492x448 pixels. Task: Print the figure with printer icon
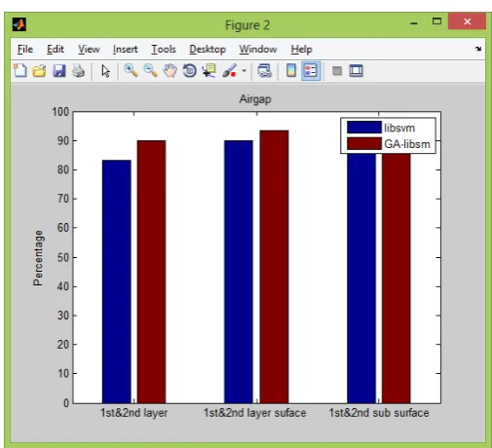[78, 70]
